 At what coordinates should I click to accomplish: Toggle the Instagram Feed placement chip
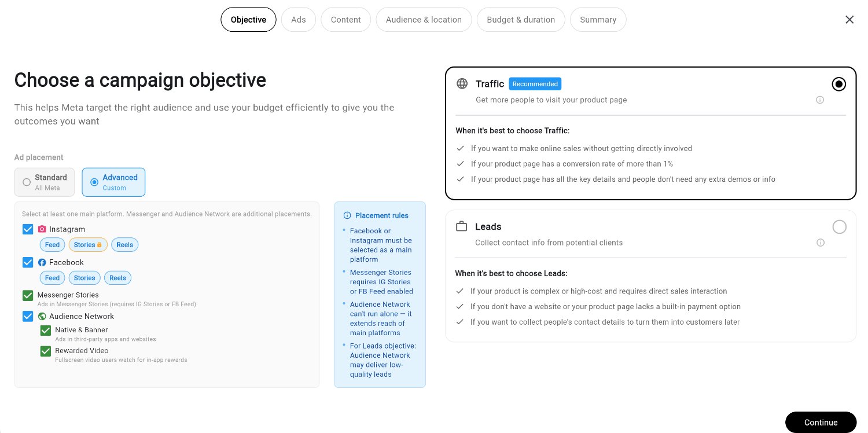click(52, 245)
